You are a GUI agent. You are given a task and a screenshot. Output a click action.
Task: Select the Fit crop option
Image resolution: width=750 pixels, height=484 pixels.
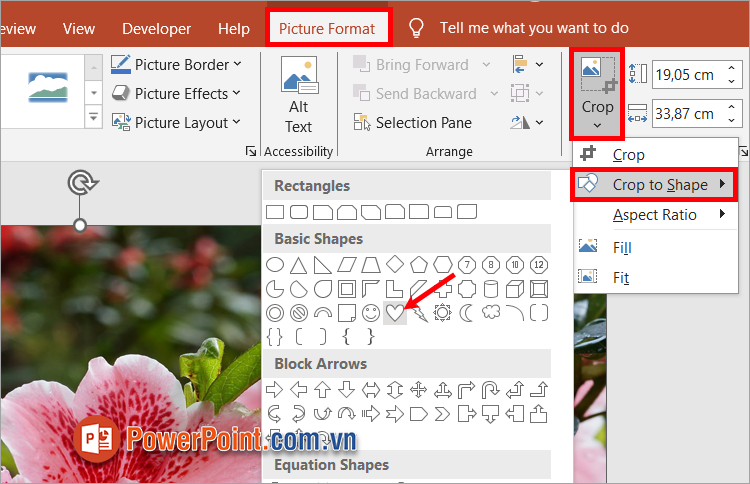click(655, 277)
